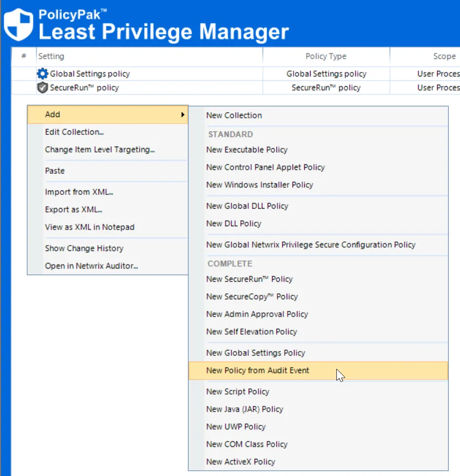Choose New Admin Approval Policy
460x476 pixels.
point(257,314)
